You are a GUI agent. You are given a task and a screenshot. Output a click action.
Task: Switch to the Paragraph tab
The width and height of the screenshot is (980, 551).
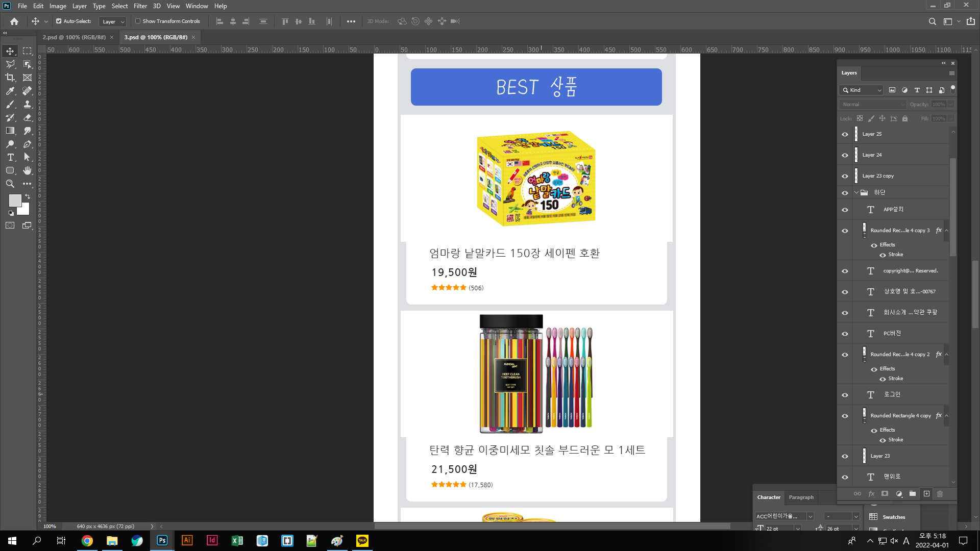point(801,497)
